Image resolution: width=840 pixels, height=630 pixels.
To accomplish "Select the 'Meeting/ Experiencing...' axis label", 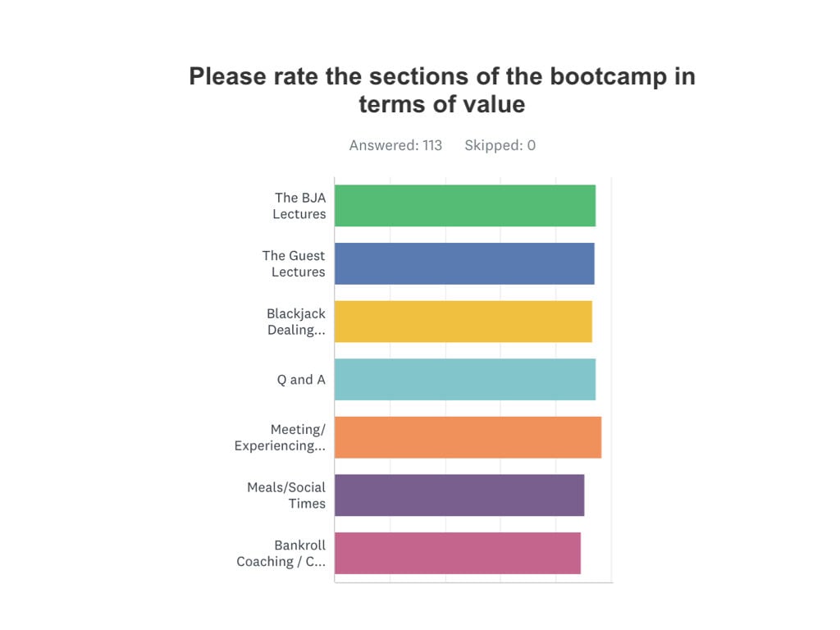I will pos(280,437).
